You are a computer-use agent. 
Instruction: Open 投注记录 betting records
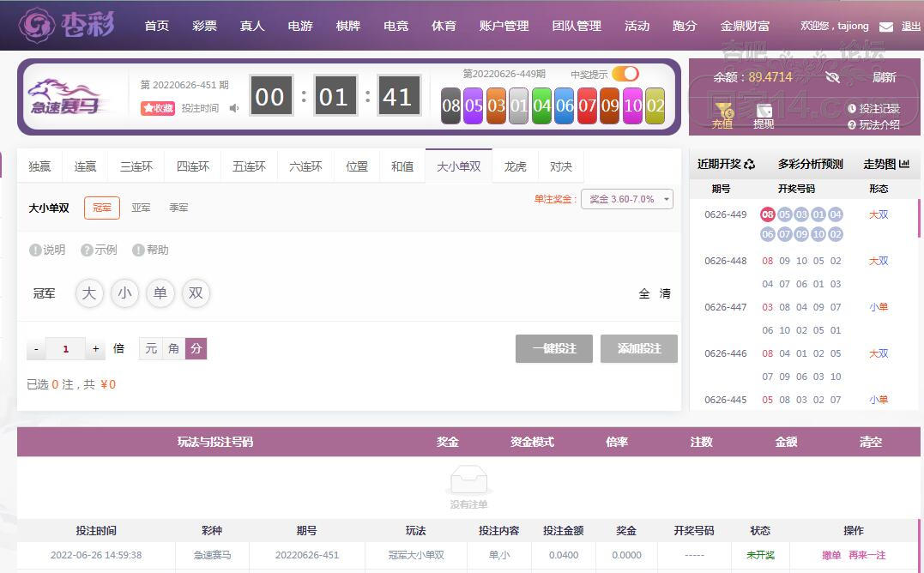pyautogui.click(x=873, y=108)
